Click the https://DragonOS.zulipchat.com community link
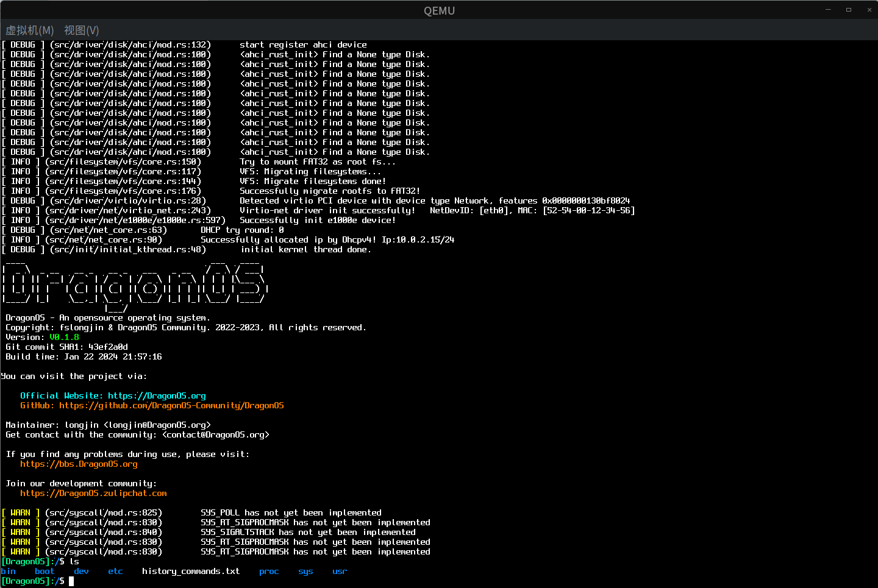This screenshot has width=878, height=588. pyautogui.click(x=93, y=494)
